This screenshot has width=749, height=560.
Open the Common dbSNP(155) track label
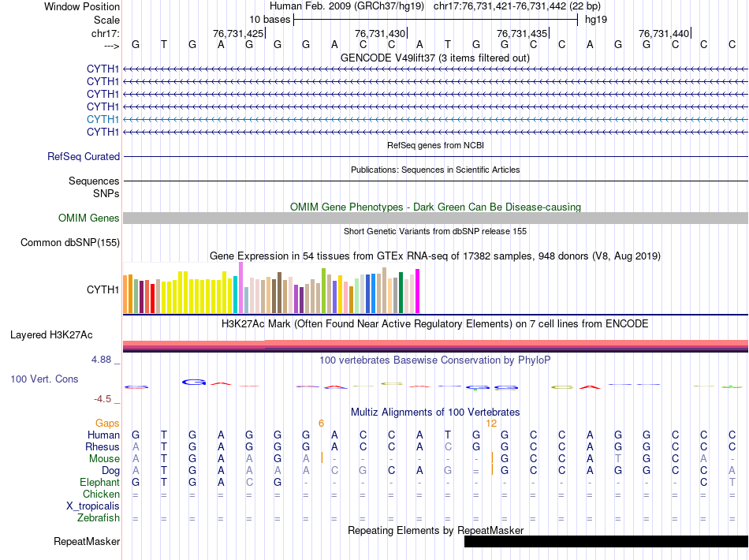point(69,243)
